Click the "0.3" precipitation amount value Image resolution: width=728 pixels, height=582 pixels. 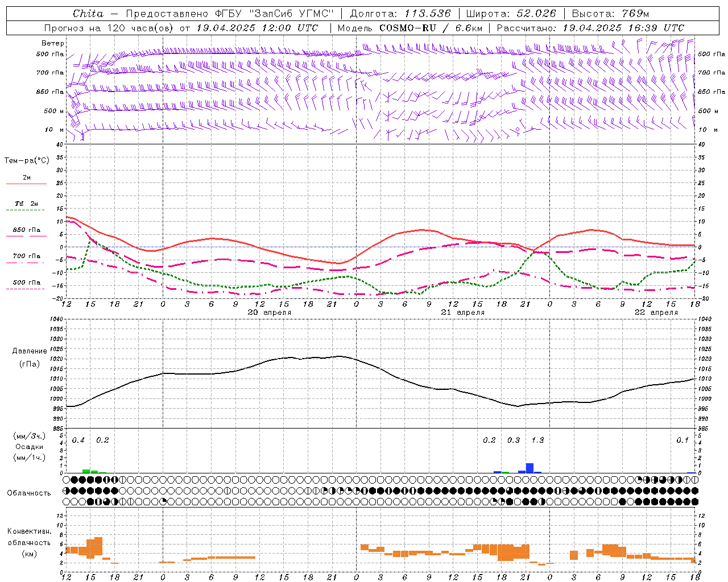pos(514,440)
